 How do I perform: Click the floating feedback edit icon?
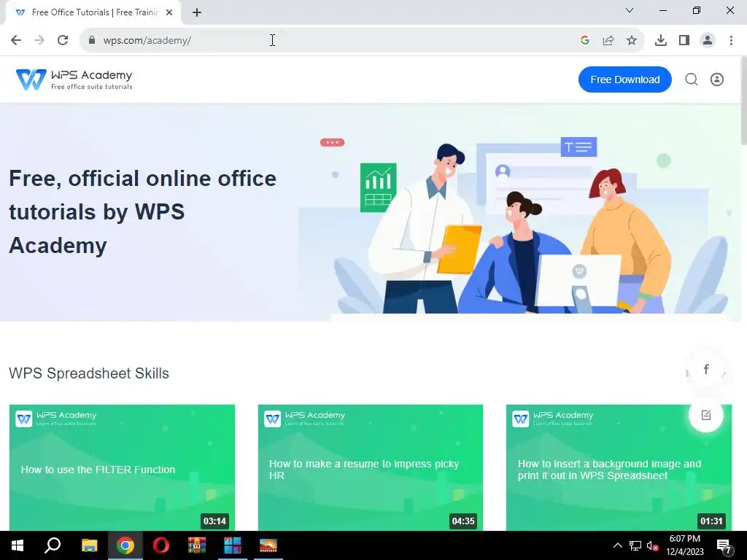[706, 415]
